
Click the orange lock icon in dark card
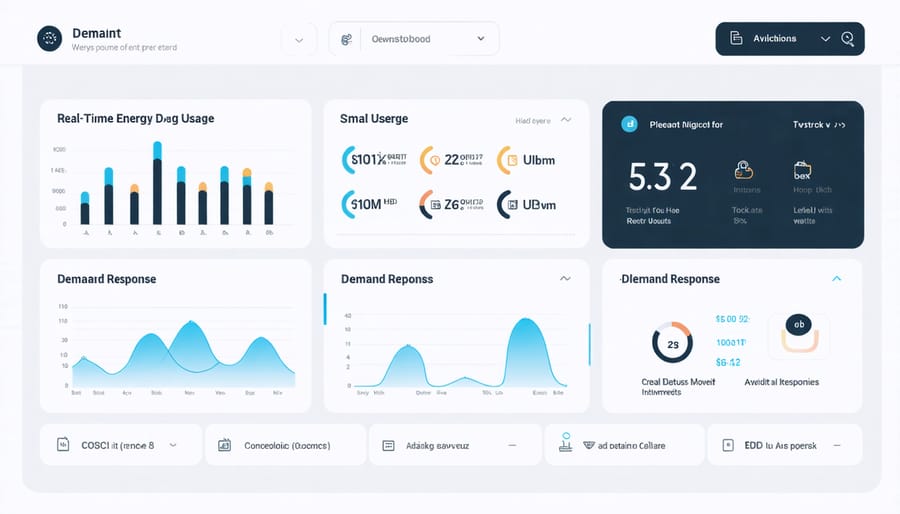click(744, 170)
